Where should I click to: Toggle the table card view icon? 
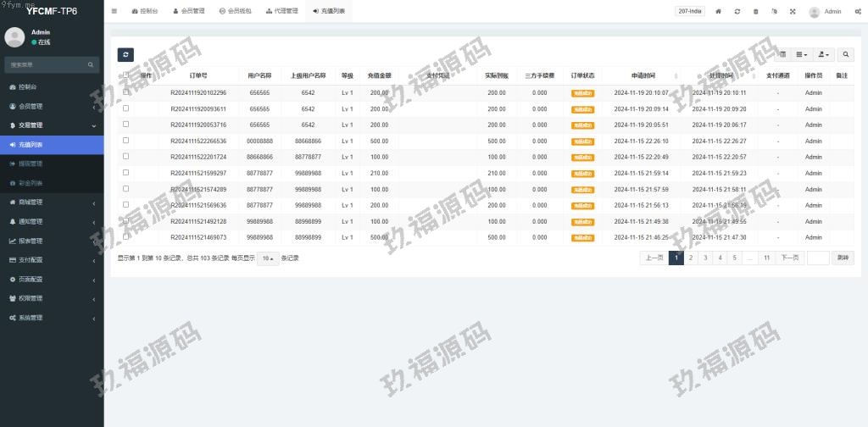tap(782, 54)
